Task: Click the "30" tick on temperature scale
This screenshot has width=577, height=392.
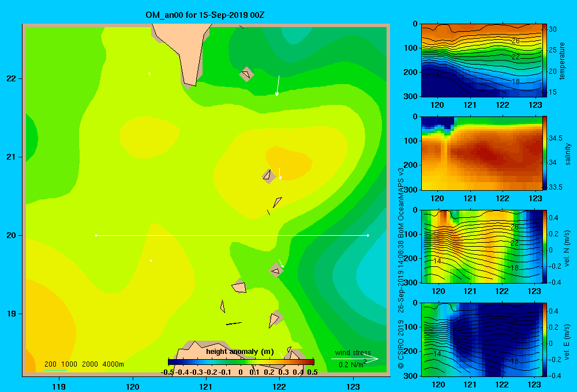Action: [553, 29]
